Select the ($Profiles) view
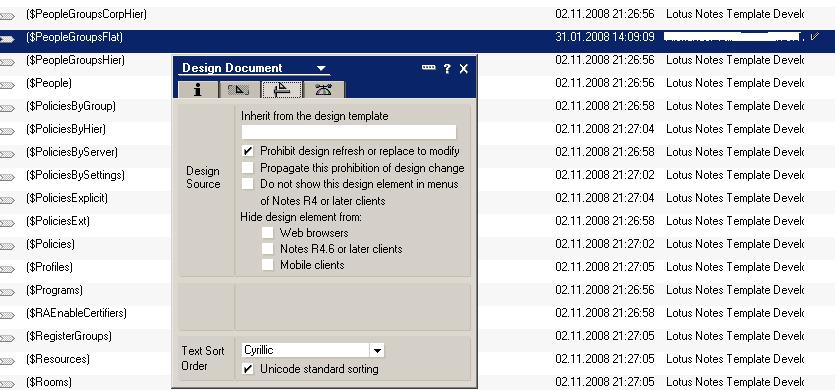The width and height of the screenshot is (835, 390). (x=49, y=267)
